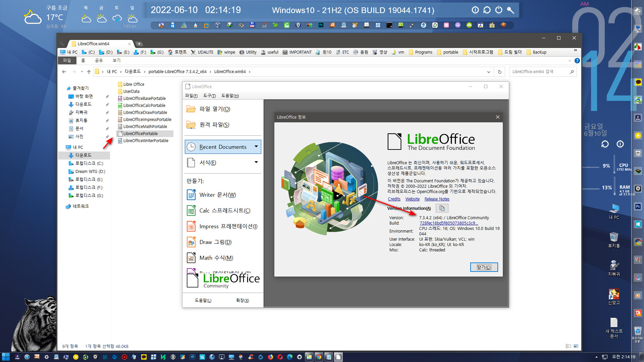Open the portable bookmark folder
The height and width of the screenshot is (362, 644).
[x=447, y=52]
